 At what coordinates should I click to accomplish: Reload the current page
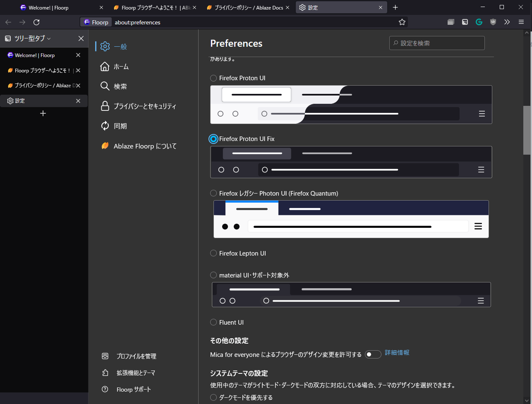pyautogui.click(x=36, y=22)
